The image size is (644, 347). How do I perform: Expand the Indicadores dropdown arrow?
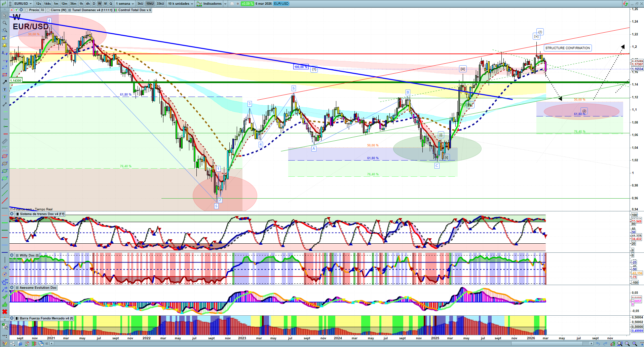click(x=225, y=4)
